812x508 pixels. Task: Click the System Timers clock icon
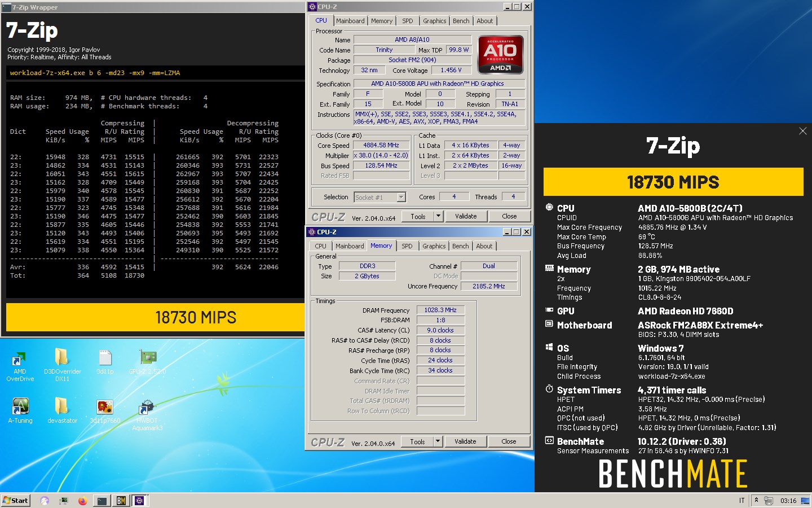coord(549,389)
